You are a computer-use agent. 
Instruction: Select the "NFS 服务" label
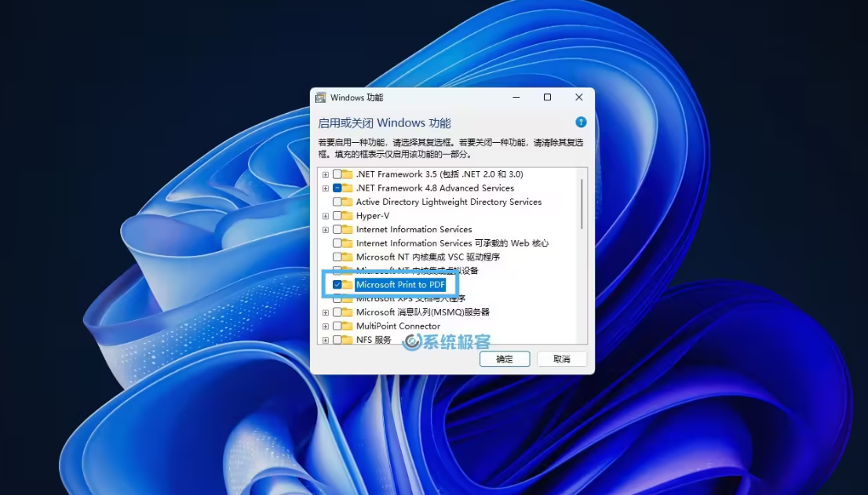(x=374, y=340)
